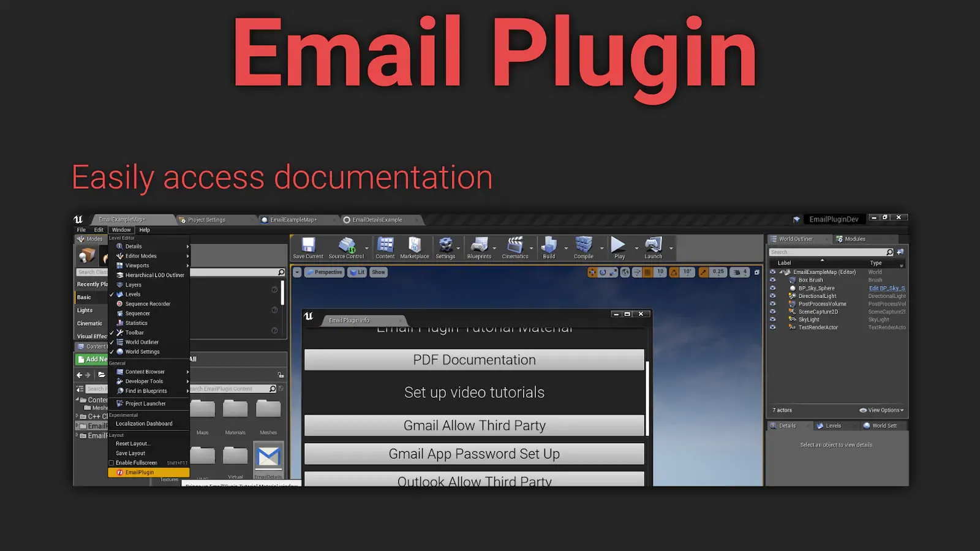Click the Place mode cube icon in Modes

click(86, 255)
